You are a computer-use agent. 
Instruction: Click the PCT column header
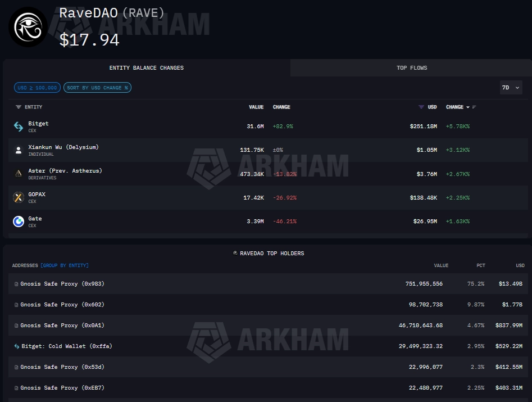click(481, 265)
